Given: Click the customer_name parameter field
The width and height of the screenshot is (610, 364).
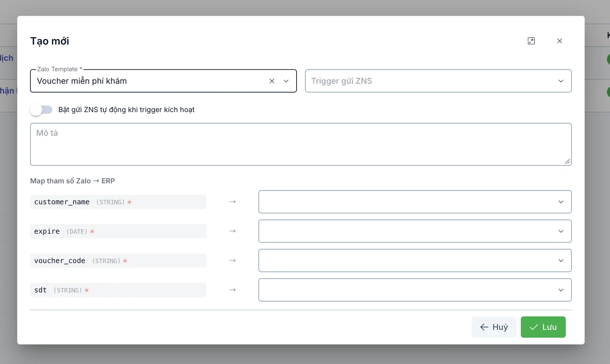Looking at the screenshot, I should tap(118, 202).
